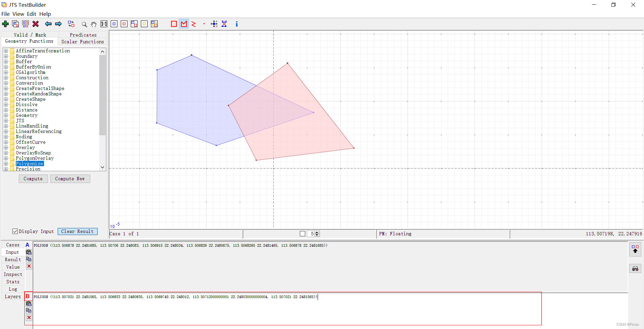
Task: Click the Exchange A and B geometries icon
Action: [x=71, y=24]
